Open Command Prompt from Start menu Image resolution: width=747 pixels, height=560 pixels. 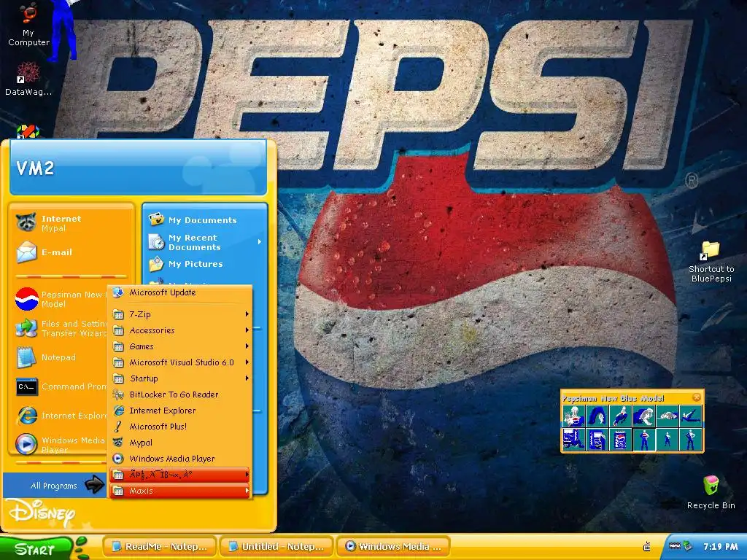(61, 386)
